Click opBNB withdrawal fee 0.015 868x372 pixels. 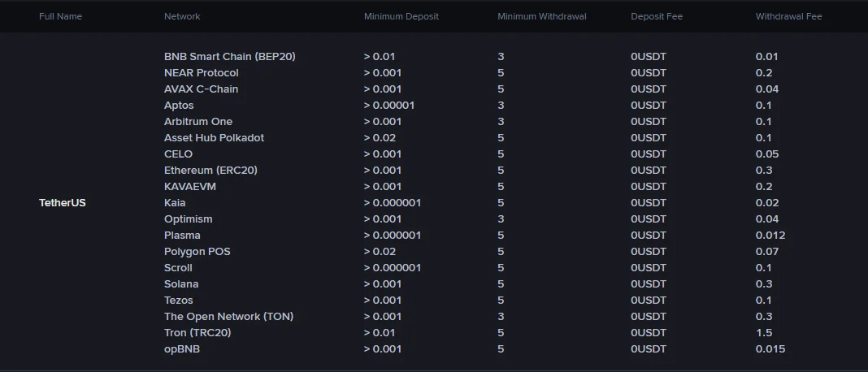pos(770,349)
